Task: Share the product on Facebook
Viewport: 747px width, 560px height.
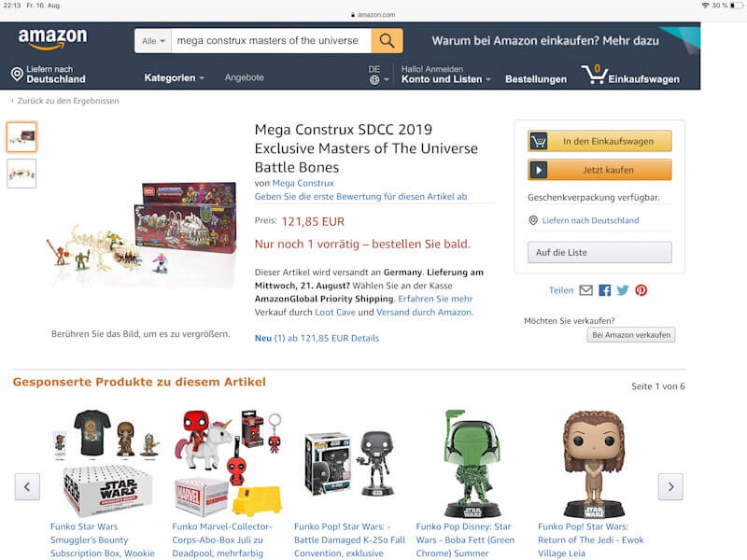Action: pyautogui.click(x=604, y=290)
